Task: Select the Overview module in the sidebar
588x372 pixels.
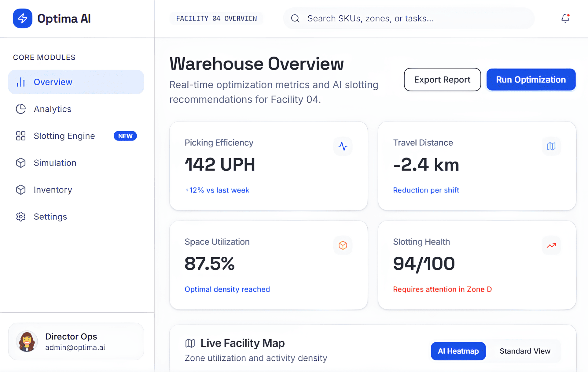Action: point(53,82)
